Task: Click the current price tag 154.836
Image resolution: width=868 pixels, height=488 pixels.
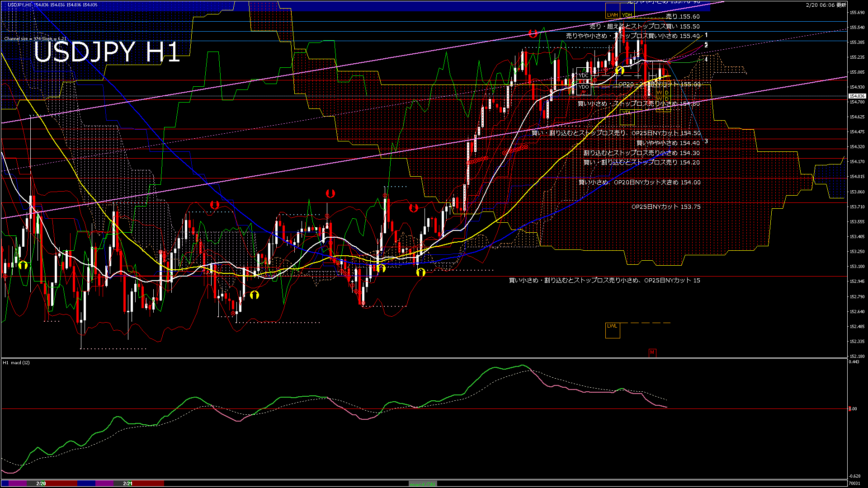Action: [x=857, y=96]
